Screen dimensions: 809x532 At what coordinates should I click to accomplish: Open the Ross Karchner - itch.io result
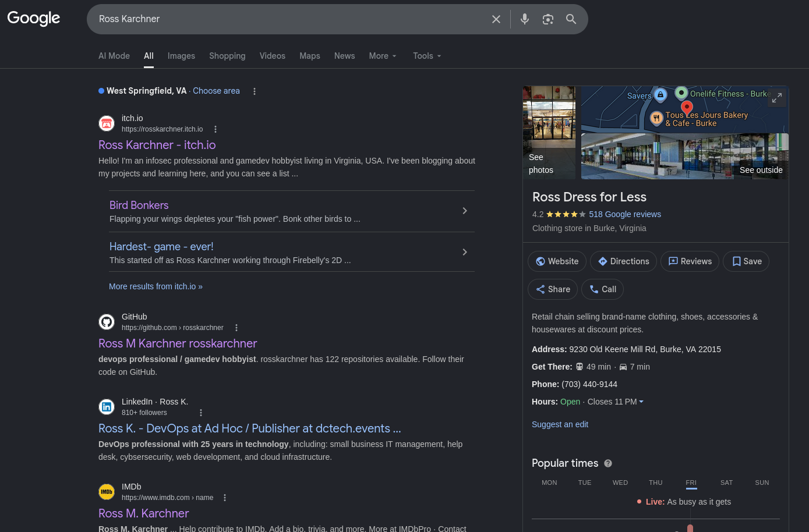click(x=157, y=145)
